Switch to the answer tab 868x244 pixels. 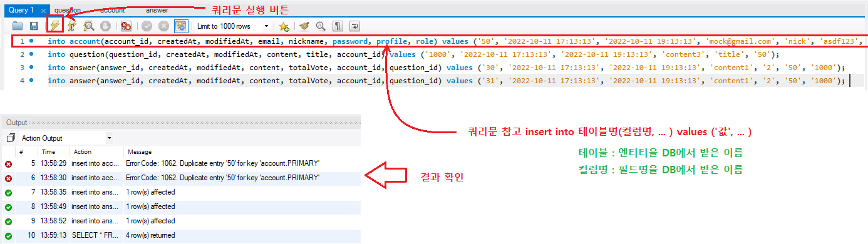click(x=157, y=10)
